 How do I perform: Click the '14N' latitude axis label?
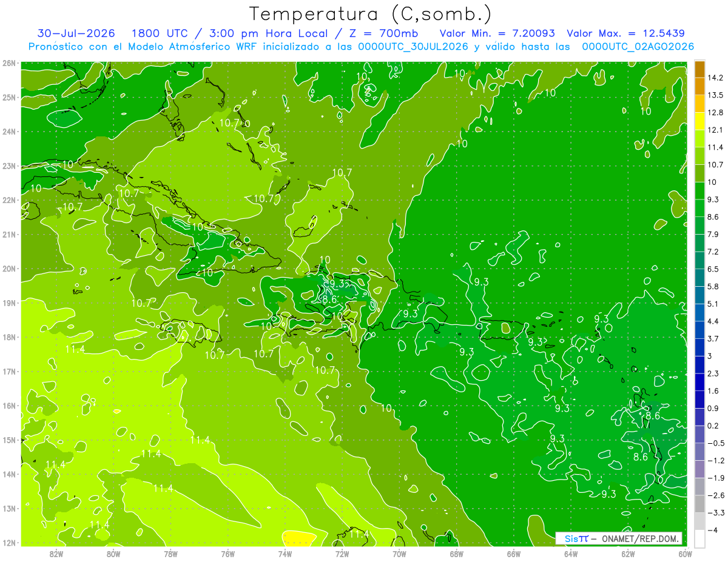[x=9, y=474]
